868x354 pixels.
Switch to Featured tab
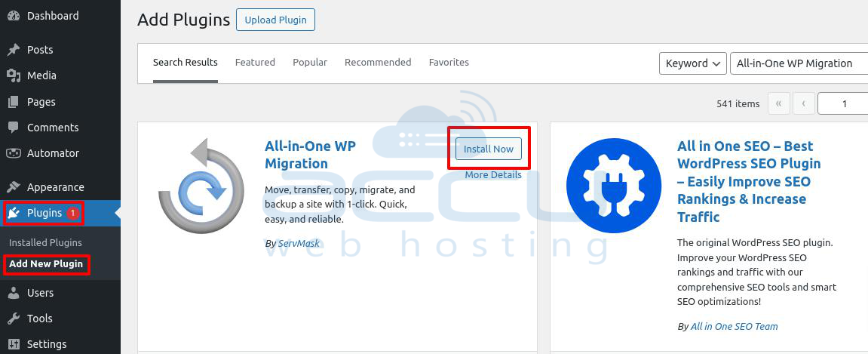tap(255, 63)
